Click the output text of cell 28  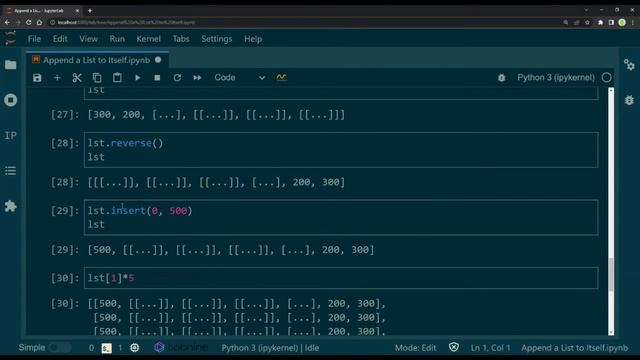click(216, 182)
